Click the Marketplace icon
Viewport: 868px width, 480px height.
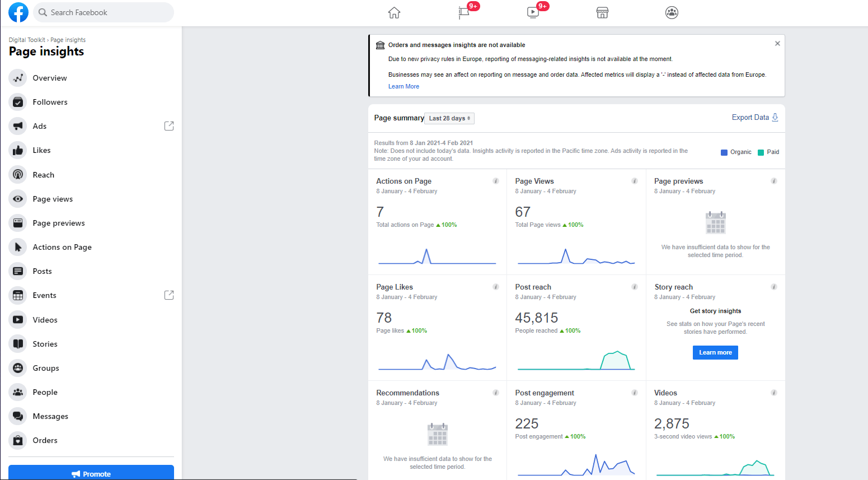(x=602, y=12)
